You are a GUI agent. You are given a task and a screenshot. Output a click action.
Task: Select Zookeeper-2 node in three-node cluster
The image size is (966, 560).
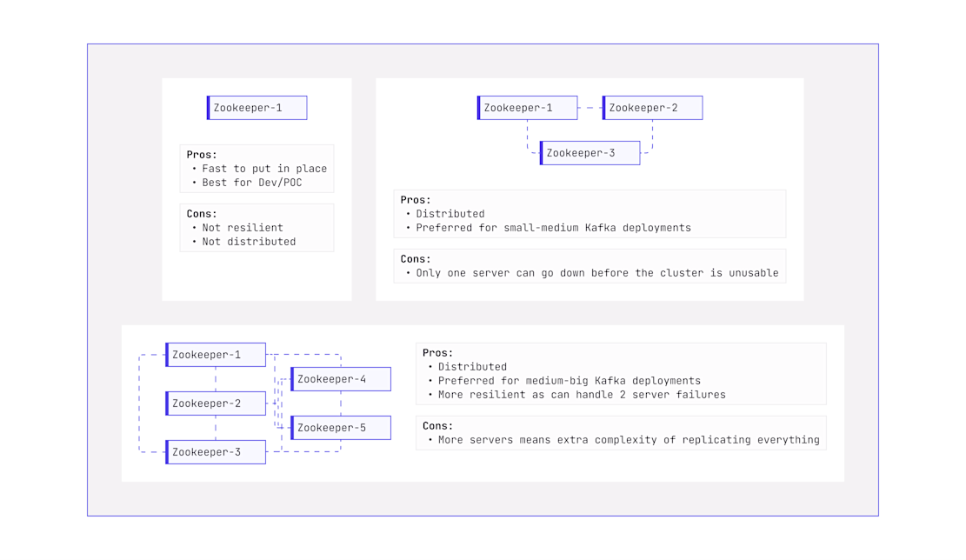click(x=652, y=108)
